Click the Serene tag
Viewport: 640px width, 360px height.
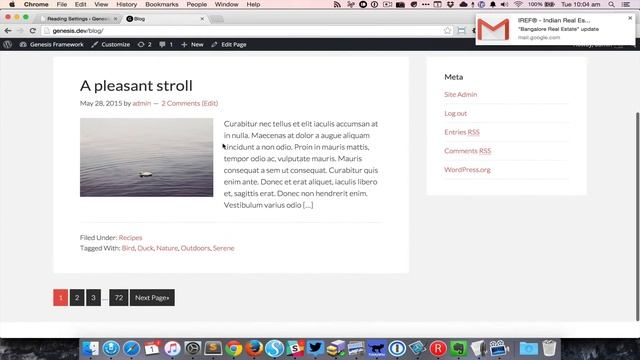point(223,248)
